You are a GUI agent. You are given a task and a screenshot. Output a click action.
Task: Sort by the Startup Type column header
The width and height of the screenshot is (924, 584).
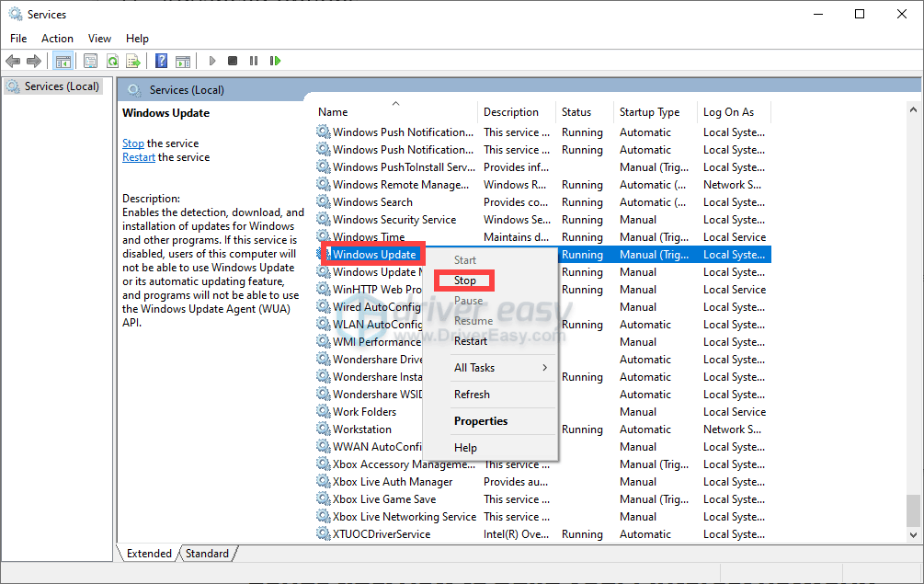click(656, 112)
